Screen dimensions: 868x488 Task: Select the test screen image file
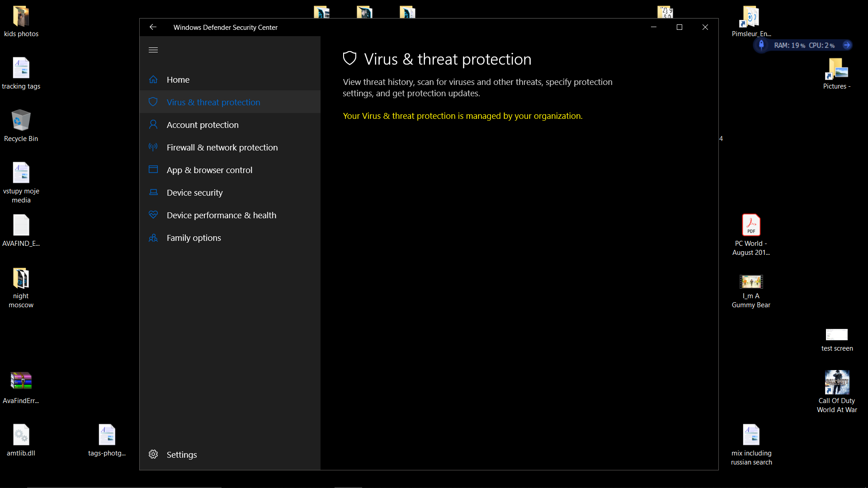(x=837, y=340)
